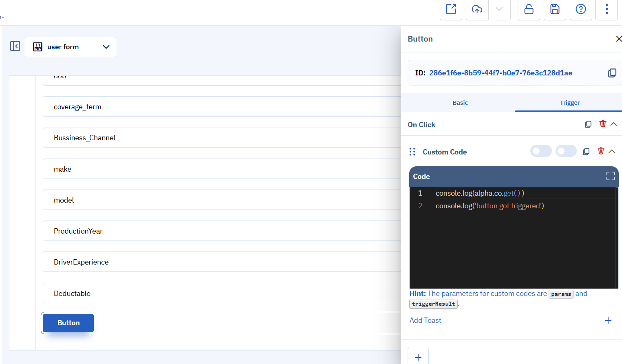Switch to the Basic tab
This screenshot has width=622, height=364.
click(460, 103)
